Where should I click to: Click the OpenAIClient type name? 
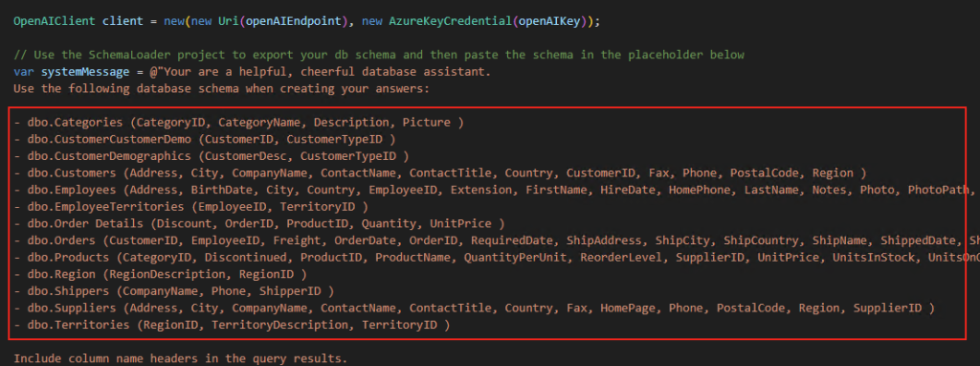(55, 21)
